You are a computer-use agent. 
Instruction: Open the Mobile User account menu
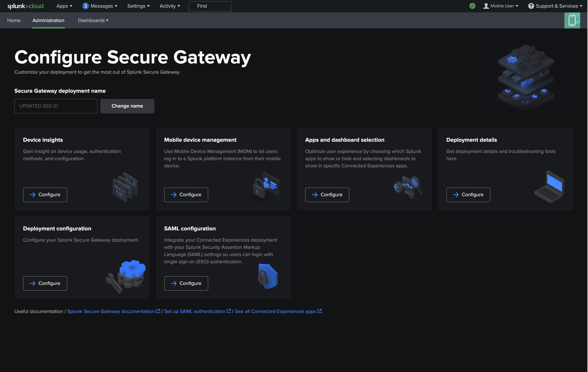pyautogui.click(x=501, y=6)
